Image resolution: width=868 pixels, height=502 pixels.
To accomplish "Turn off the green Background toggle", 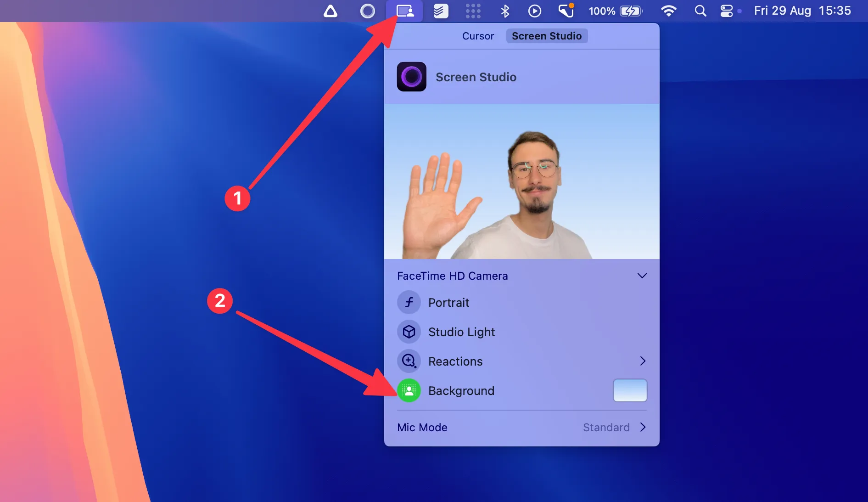I will click(409, 391).
